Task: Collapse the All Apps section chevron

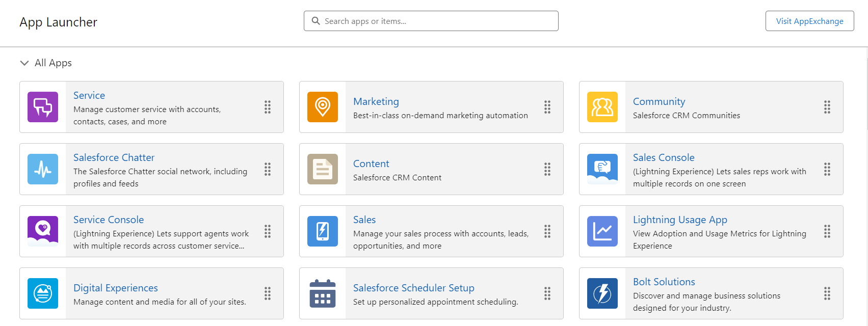Action: click(x=24, y=63)
